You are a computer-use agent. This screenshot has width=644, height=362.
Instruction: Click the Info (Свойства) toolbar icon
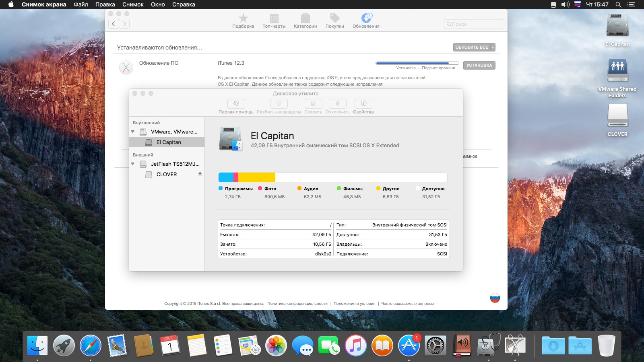(363, 103)
